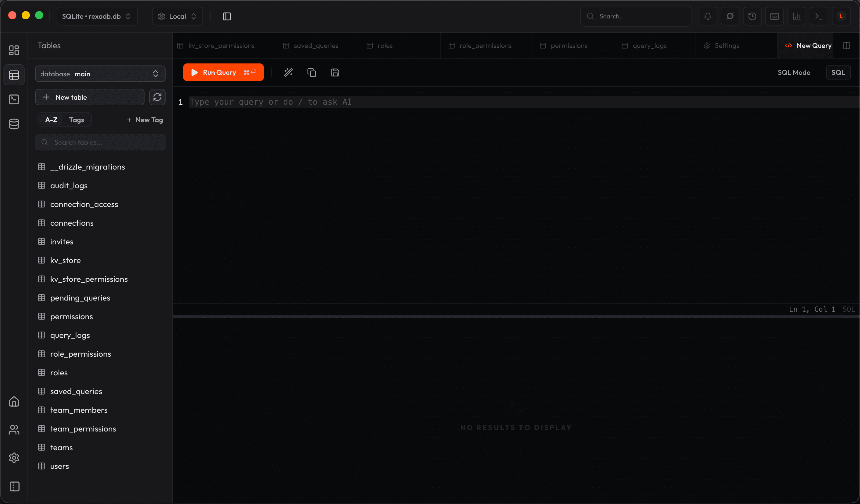Switch to permissions tab

[573, 46]
